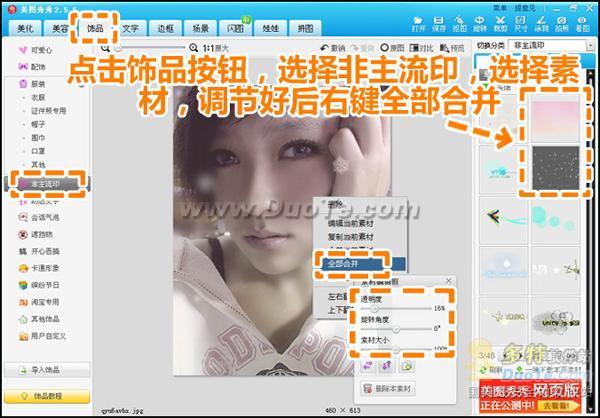
Task: Click the third icon button under the size slider
Action: tap(406, 366)
